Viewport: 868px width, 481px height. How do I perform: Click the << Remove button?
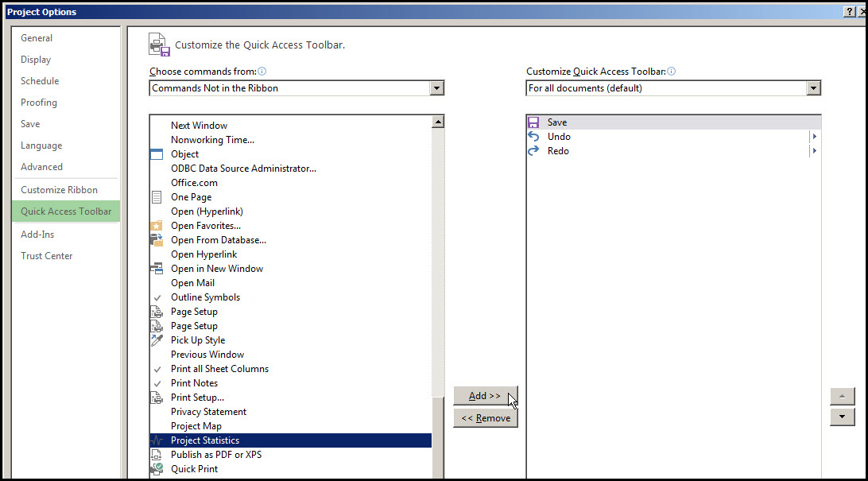pos(486,418)
